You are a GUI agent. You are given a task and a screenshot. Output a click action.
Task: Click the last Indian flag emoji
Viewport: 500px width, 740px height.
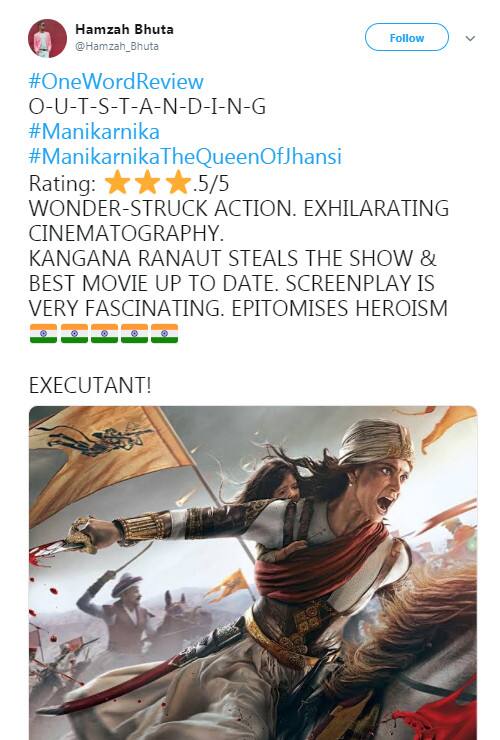pos(164,333)
